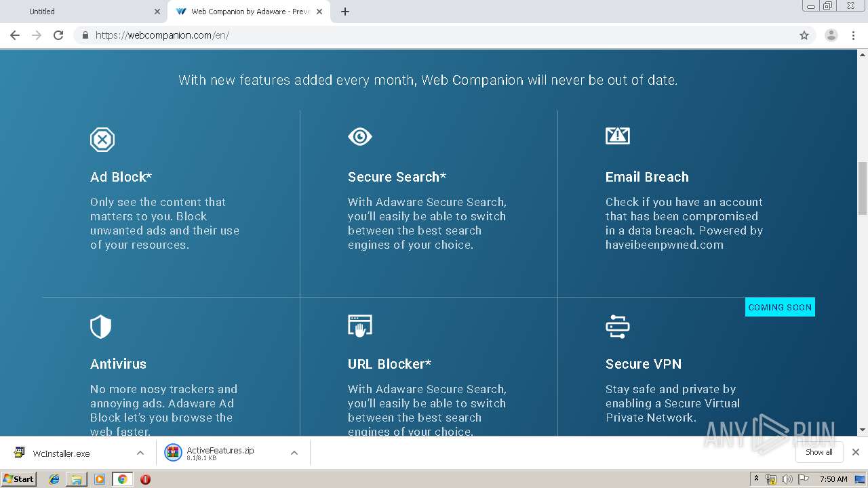The image size is (868, 488).
Task: Click the Secure VPN heading
Action: (644, 364)
